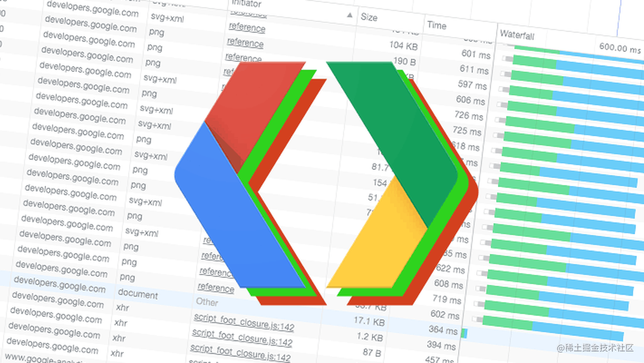Select the 17.1 KB size cell
Screen dimensions: 644x363
click(x=369, y=322)
